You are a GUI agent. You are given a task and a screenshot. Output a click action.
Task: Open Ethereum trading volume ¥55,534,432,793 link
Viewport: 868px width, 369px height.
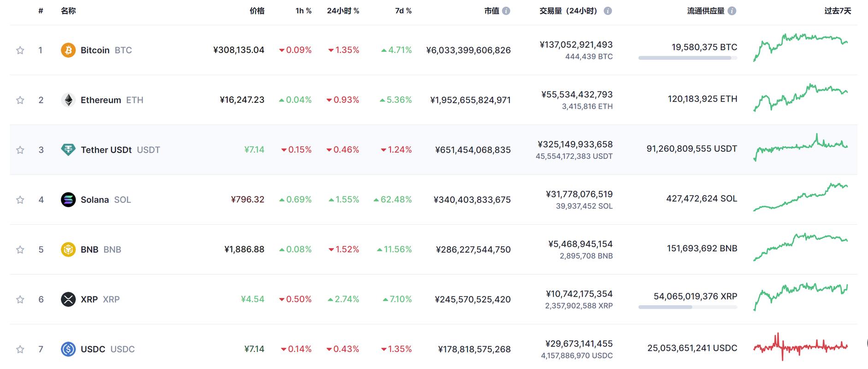(x=577, y=95)
